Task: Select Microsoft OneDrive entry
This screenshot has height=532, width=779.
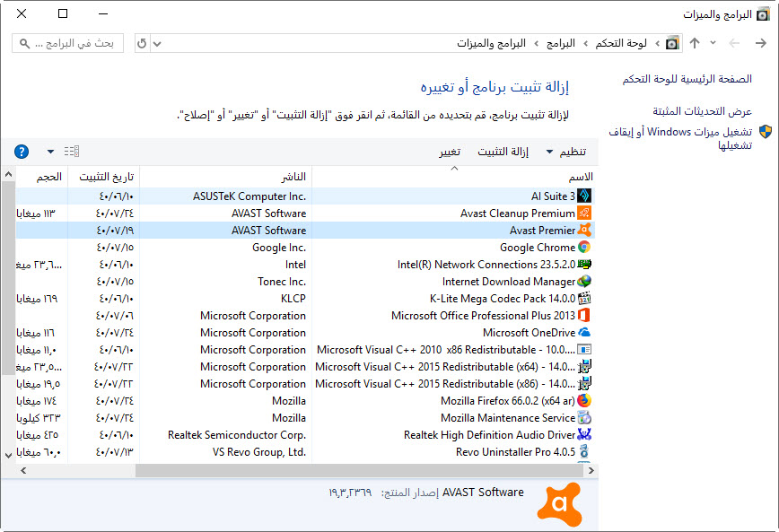Action: coord(529,333)
